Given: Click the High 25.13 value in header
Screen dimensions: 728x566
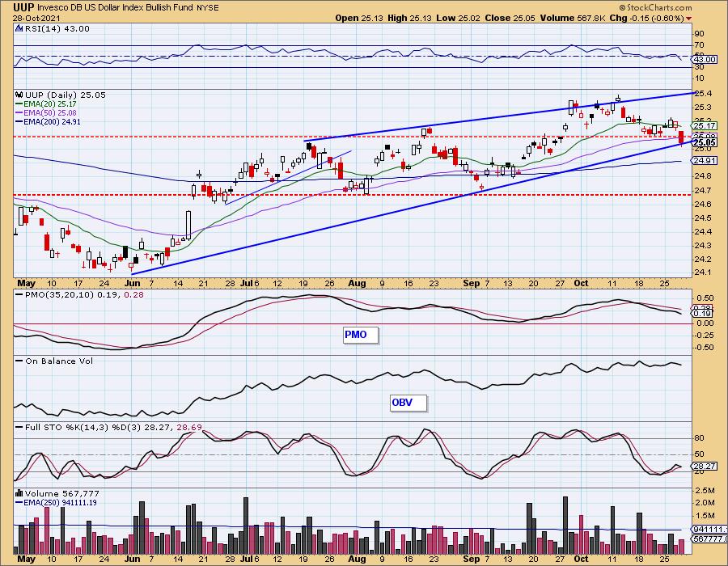Looking at the screenshot, I should (x=409, y=18).
